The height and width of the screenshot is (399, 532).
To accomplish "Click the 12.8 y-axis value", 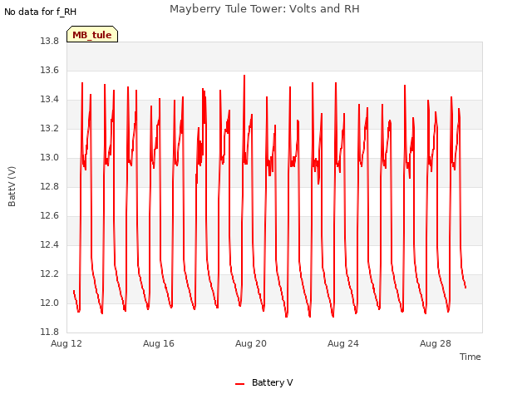I will coord(50,186).
